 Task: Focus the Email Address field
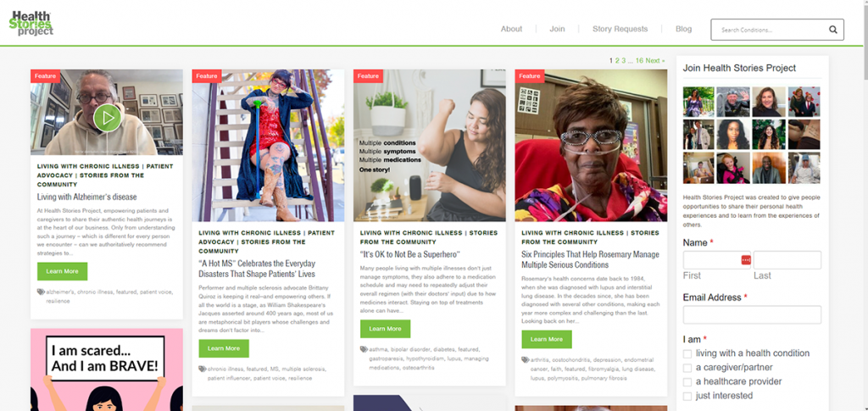coord(752,314)
